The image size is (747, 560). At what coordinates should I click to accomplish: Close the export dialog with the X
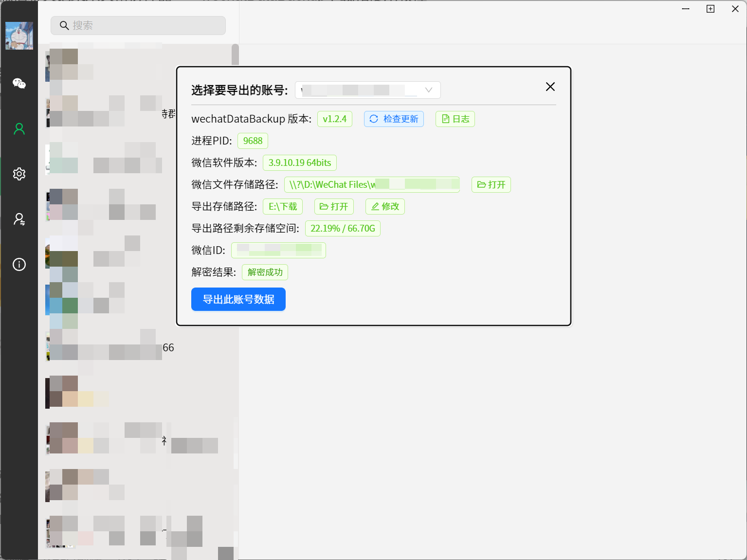(550, 87)
